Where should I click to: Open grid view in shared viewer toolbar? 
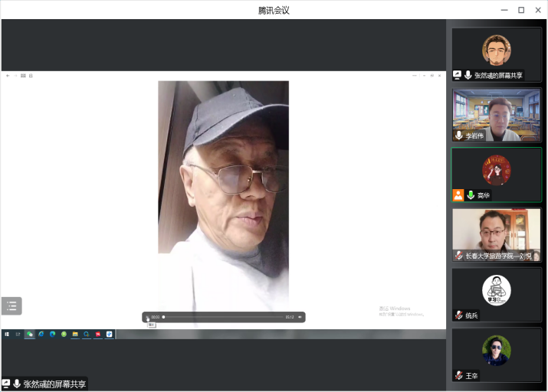click(23, 75)
